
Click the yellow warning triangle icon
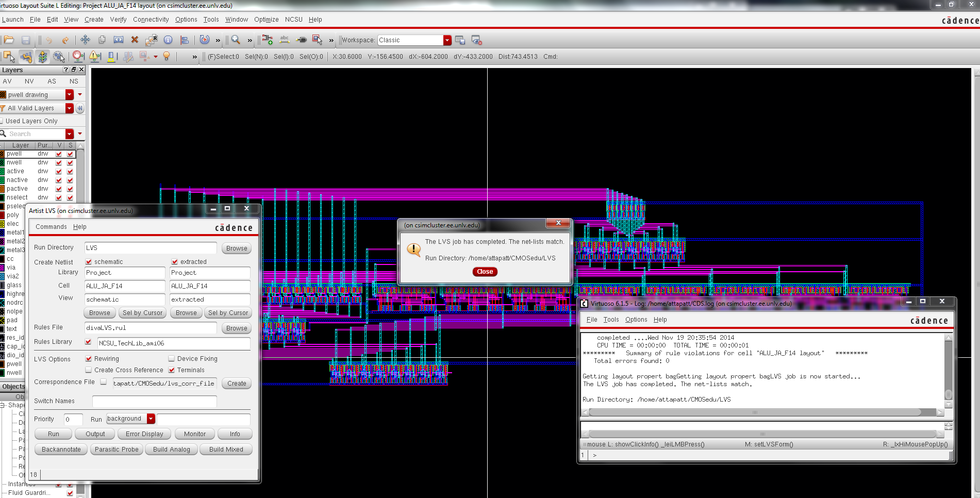pyautogui.click(x=95, y=56)
